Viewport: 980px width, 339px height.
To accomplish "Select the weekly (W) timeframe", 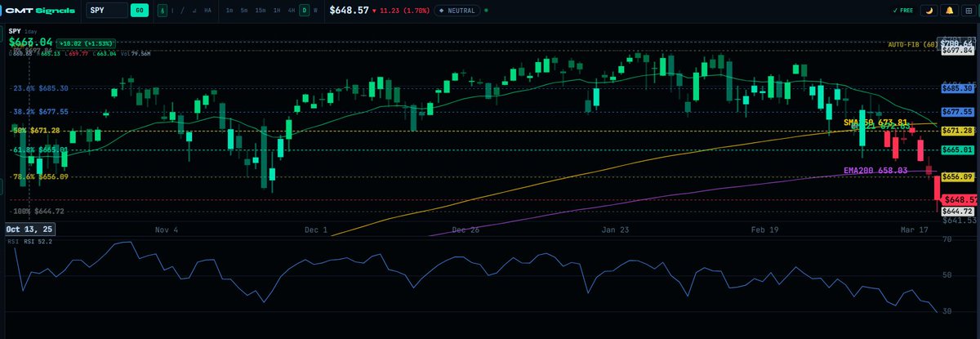I will (x=315, y=11).
